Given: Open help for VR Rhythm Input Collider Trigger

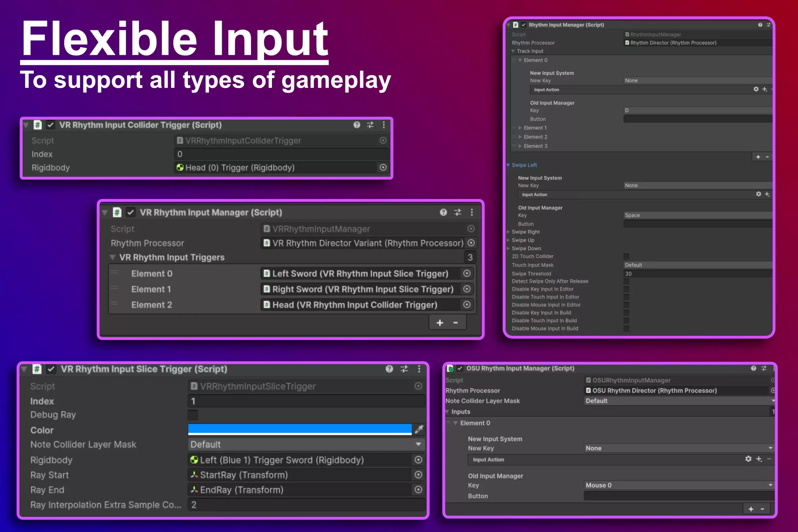Looking at the screenshot, I should point(356,125).
